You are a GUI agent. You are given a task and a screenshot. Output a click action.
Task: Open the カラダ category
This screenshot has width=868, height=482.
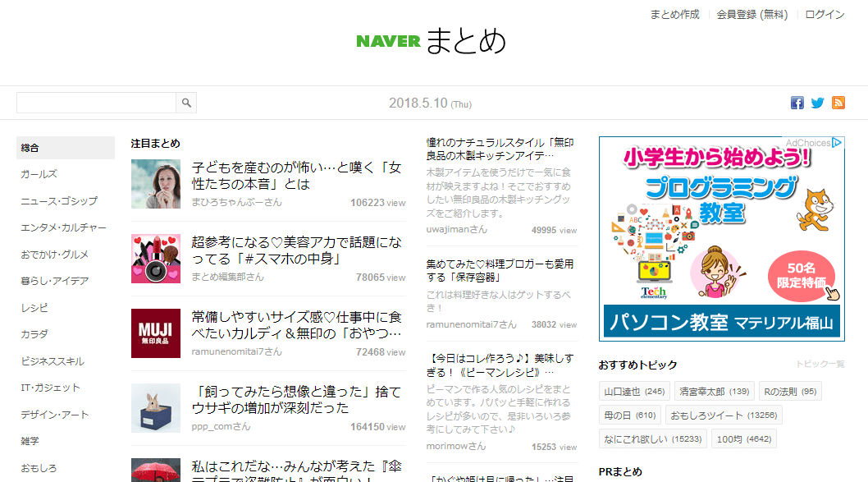[34, 334]
